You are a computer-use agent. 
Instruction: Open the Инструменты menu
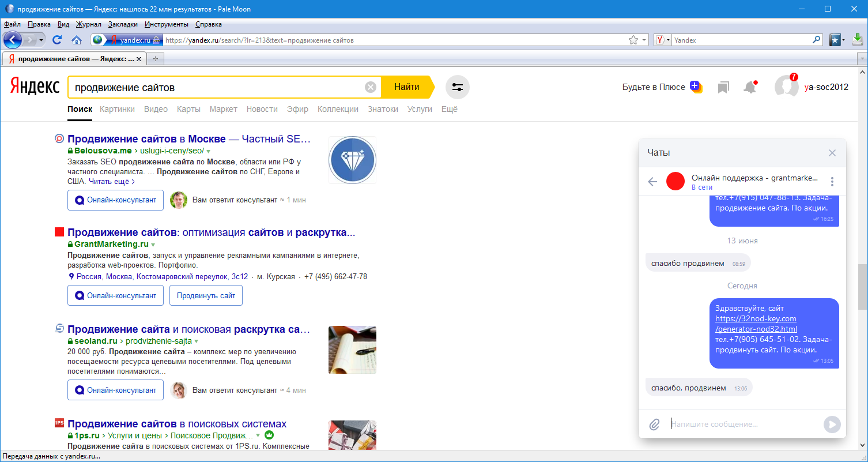point(167,24)
